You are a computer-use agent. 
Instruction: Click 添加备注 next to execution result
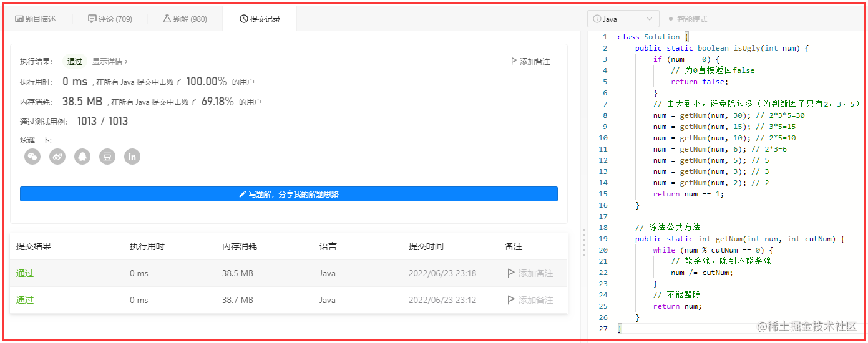(x=530, y=62)
